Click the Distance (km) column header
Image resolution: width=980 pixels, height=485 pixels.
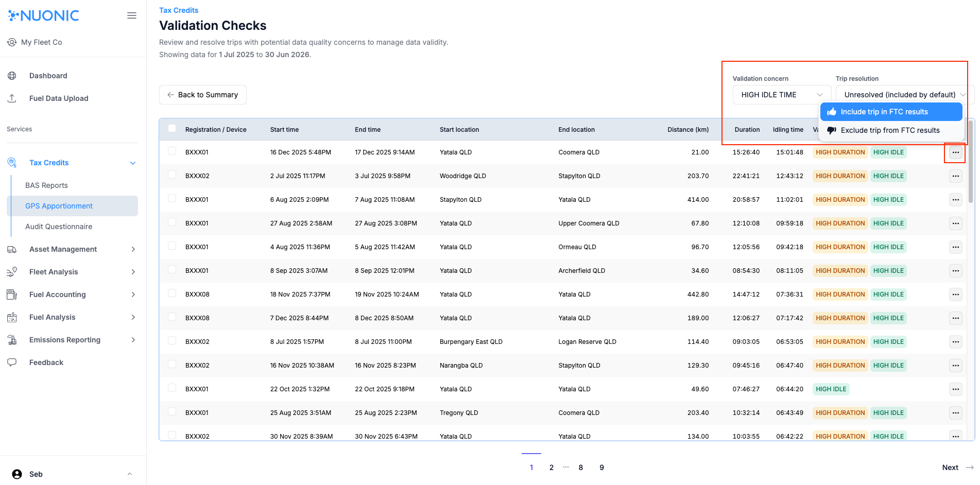coord(688,130)
